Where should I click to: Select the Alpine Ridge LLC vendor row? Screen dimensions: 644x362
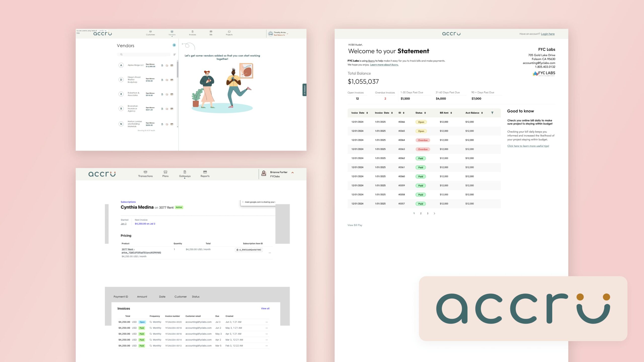click(x=146, y=65)
